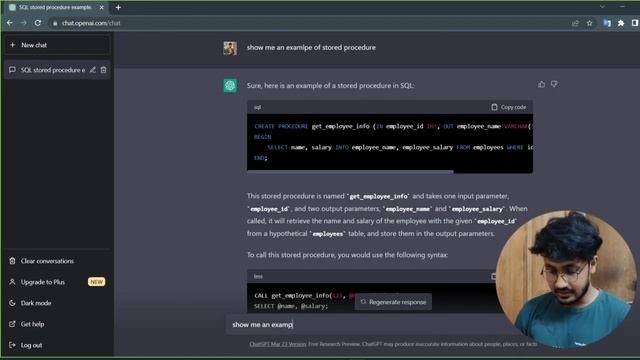Click the sql code block horizontal scrollbar

[x=350, y=172]
